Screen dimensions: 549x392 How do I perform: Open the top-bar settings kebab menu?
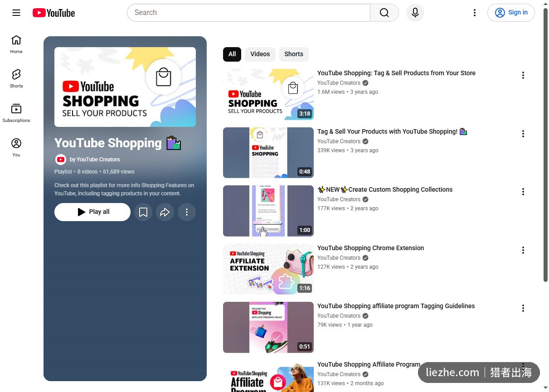point(475,13)
